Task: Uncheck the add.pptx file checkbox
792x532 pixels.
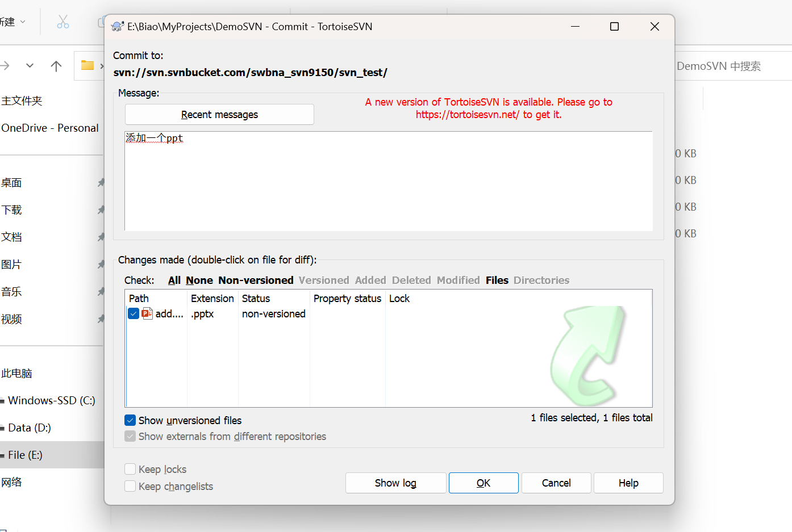Action: click(134, 313)
